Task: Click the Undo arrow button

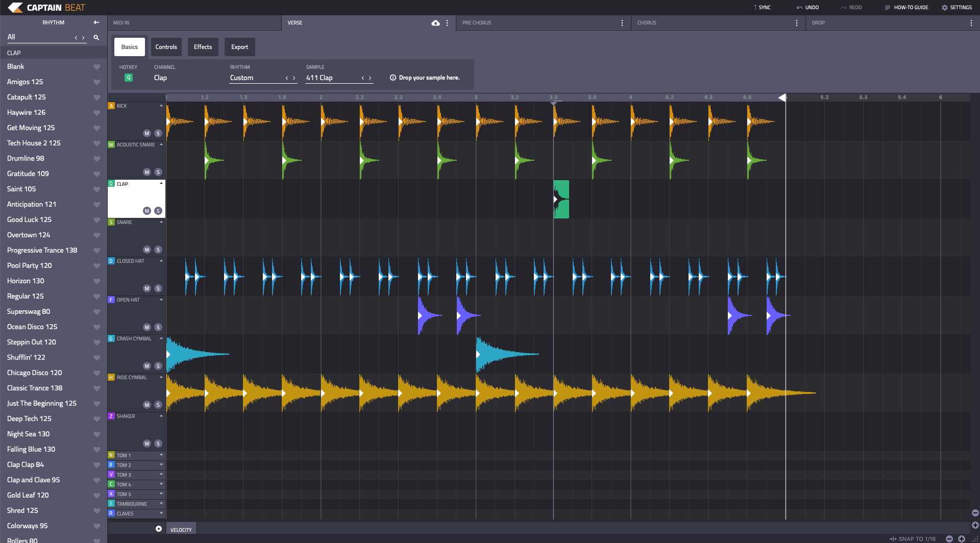Action: pos(800,8)
